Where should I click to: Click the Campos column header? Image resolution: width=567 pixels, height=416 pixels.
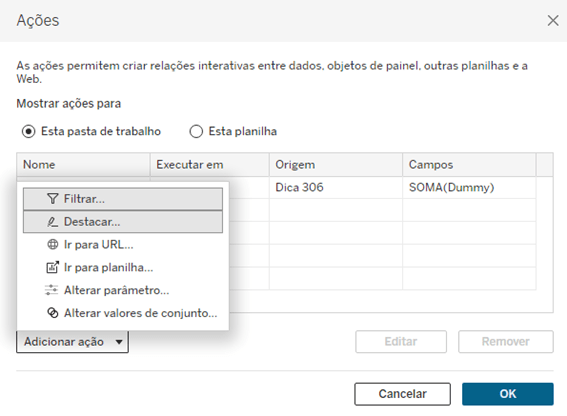point(469,165)
